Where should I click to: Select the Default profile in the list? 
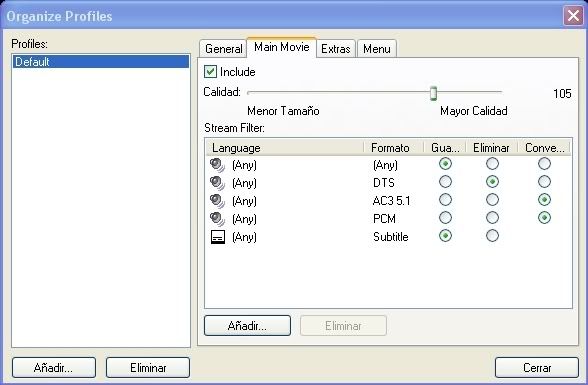tap(100, 61)
